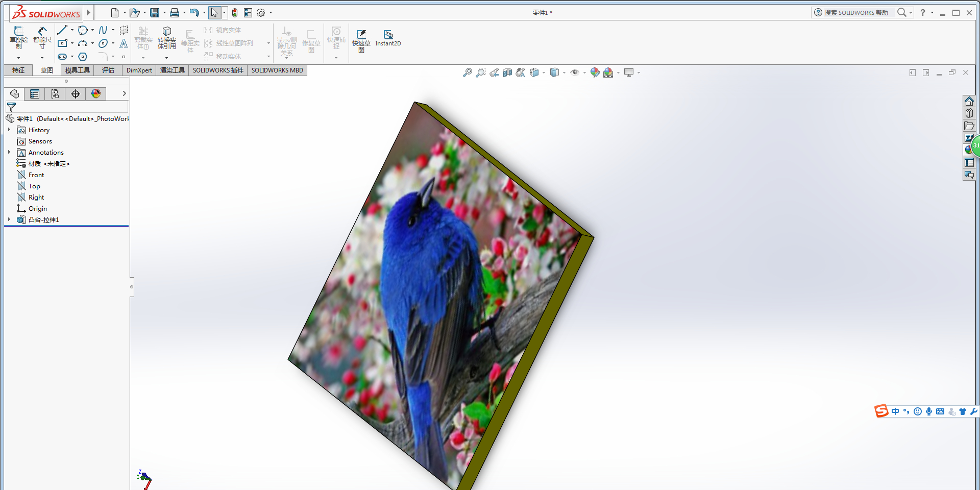980x490 pixels.
Task: Select the Corner Rectangle tool
Action: [62, 43]
